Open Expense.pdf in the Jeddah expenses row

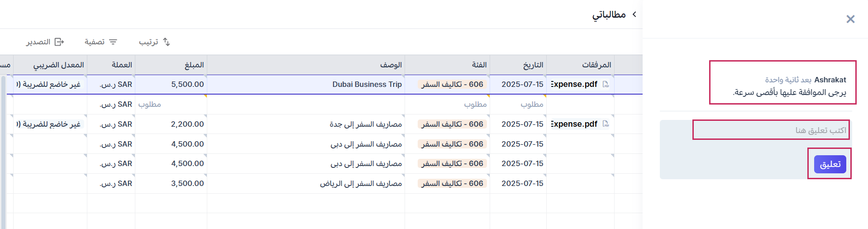point(574,124)
